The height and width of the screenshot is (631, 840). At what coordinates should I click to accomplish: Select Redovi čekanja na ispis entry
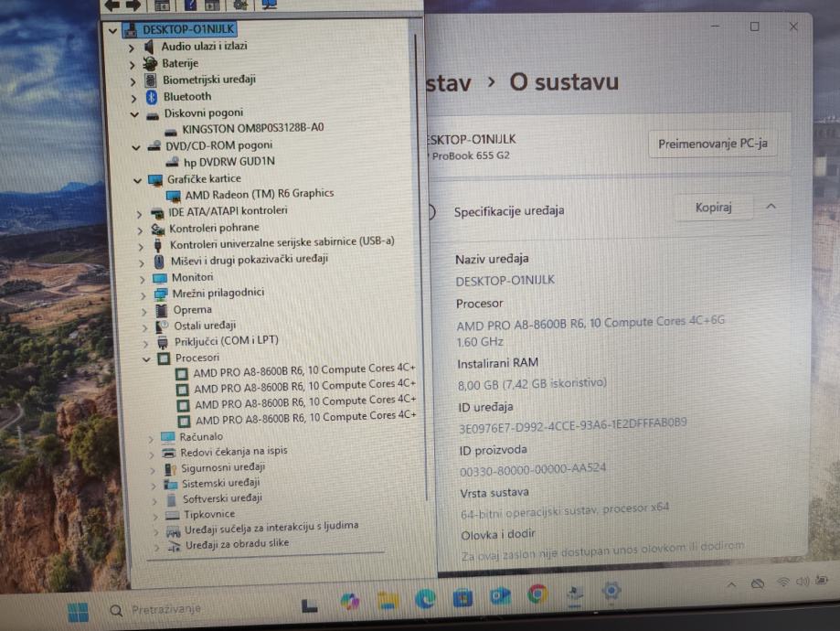coord(234,452)
